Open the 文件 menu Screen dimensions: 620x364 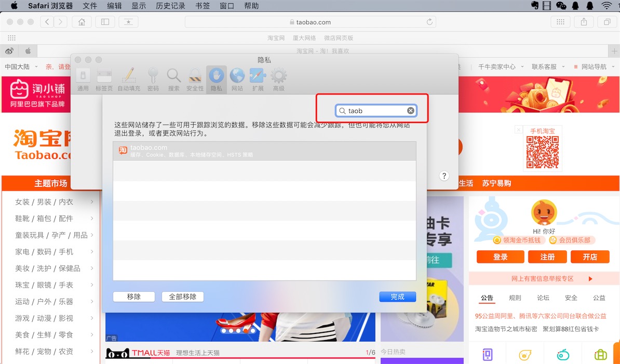pos(90,6)
